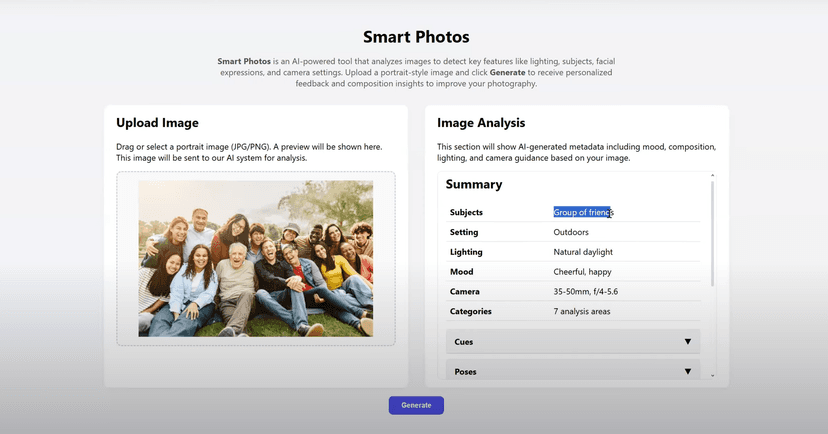Click the Image Analysis heading

click(481, 123)
